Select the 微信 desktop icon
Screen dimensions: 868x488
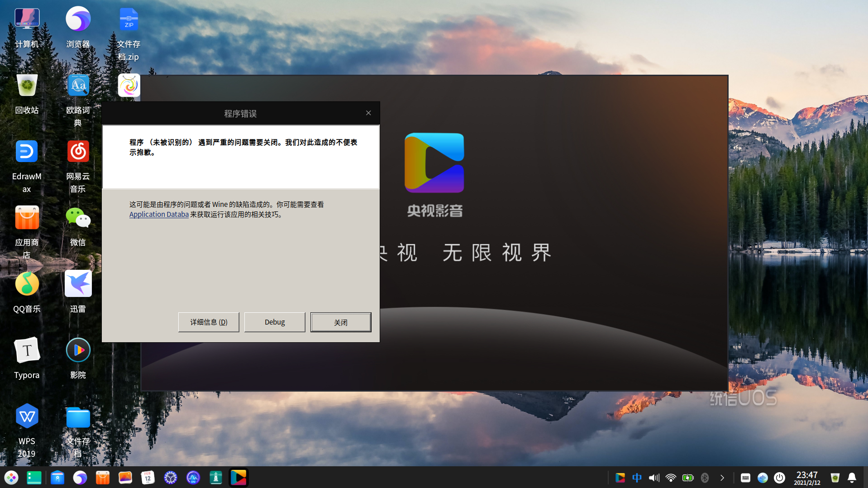78,226
